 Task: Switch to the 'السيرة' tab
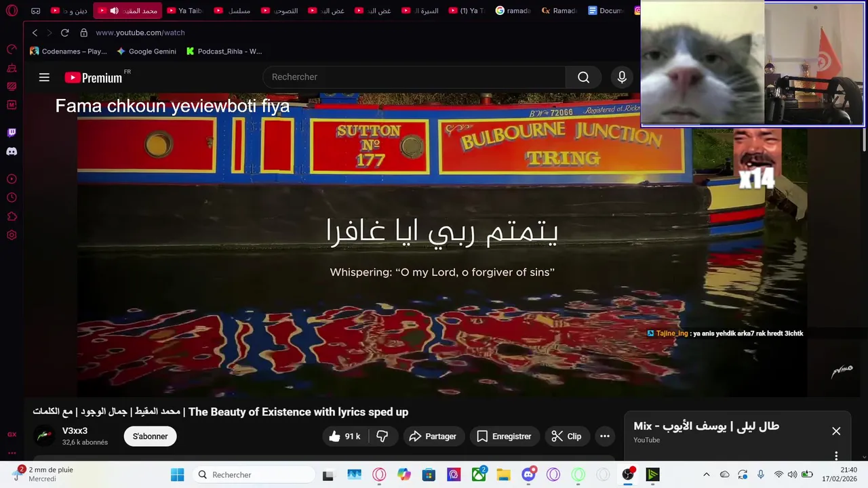(x=421, y=11)
